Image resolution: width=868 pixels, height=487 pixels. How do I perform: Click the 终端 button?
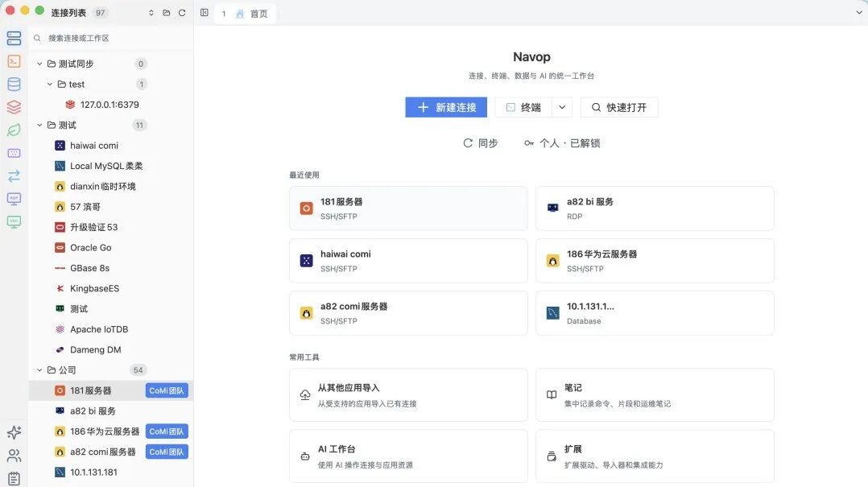[523, 107]
